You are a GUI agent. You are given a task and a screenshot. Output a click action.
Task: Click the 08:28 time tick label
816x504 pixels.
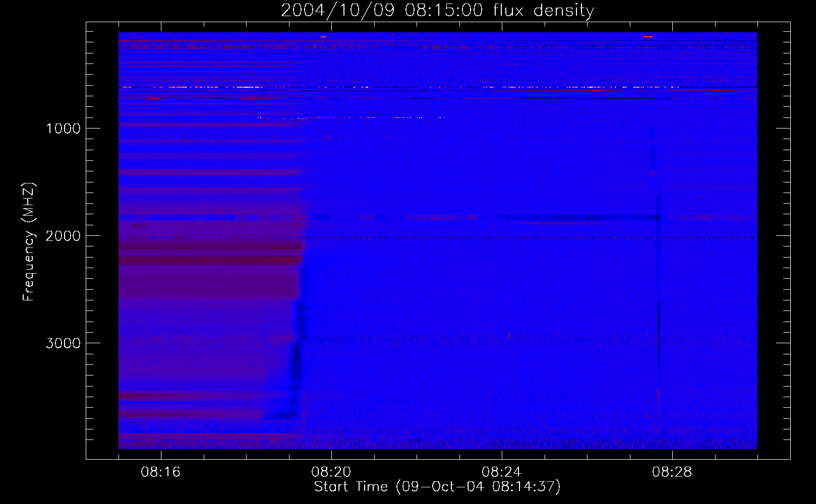[x=672, y=472]
